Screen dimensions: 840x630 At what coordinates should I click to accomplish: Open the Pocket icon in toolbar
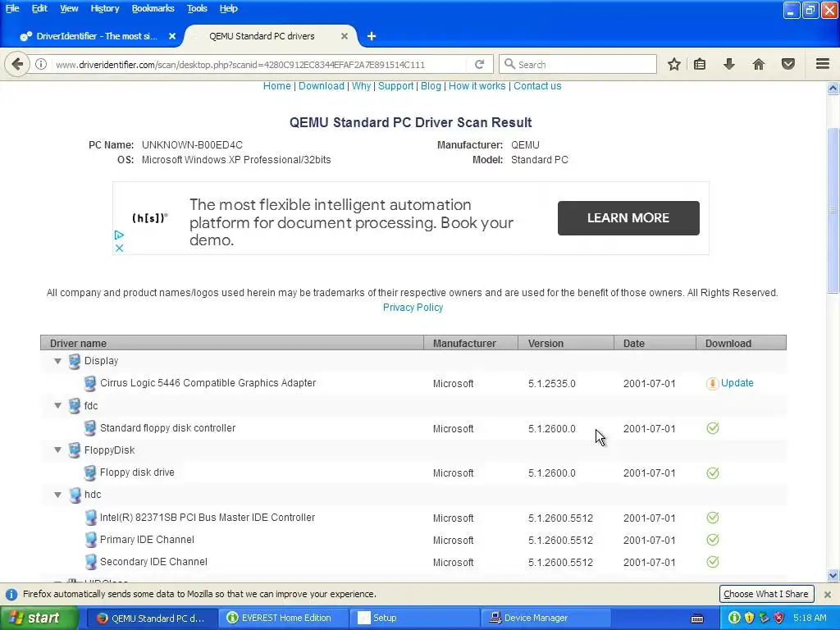pyautogui.click(x=788, y=64)
